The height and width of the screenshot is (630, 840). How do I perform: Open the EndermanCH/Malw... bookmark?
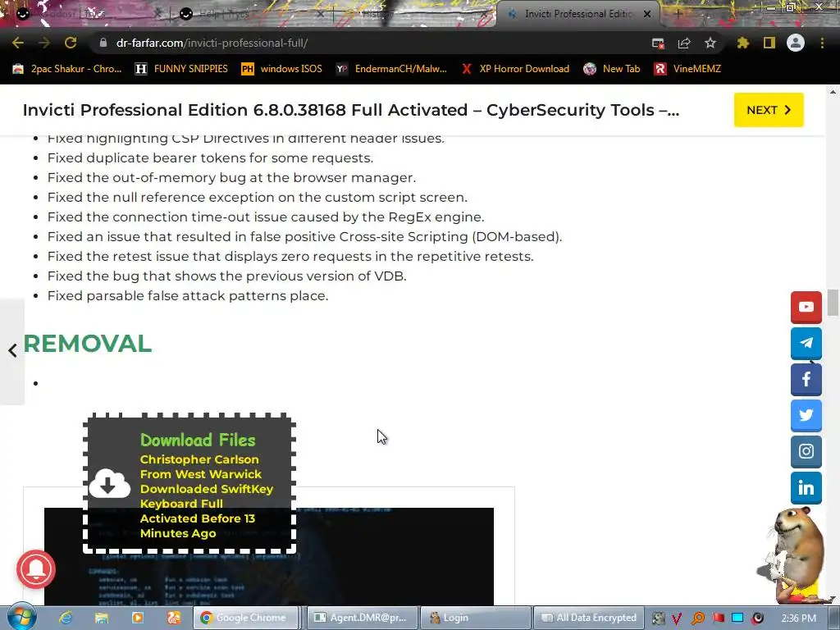point(391,69)
